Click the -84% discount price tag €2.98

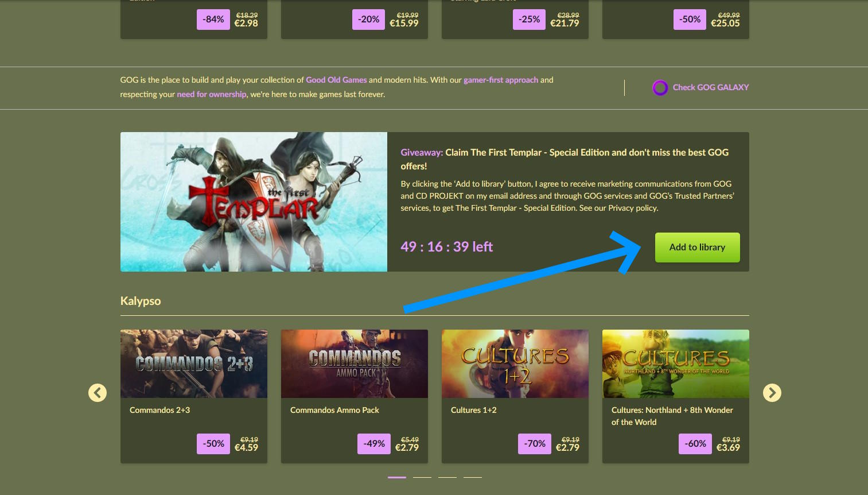tap(228, 20)
